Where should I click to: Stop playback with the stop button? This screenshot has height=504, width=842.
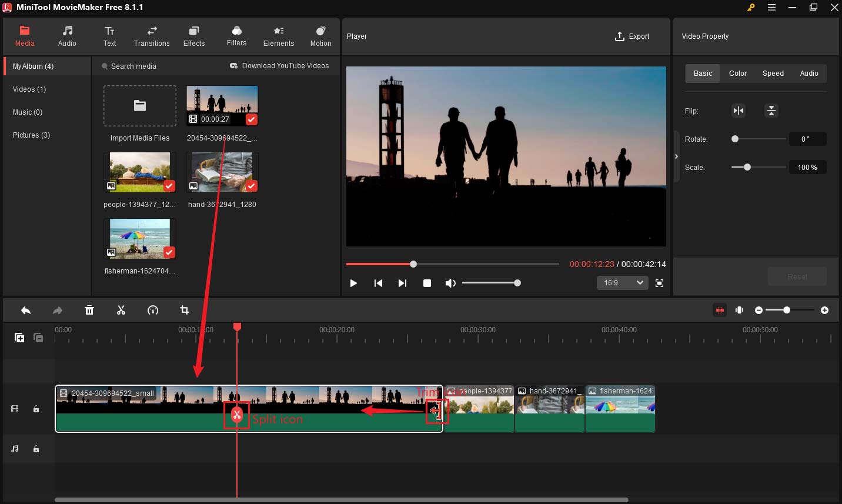(x=427, y=283)
